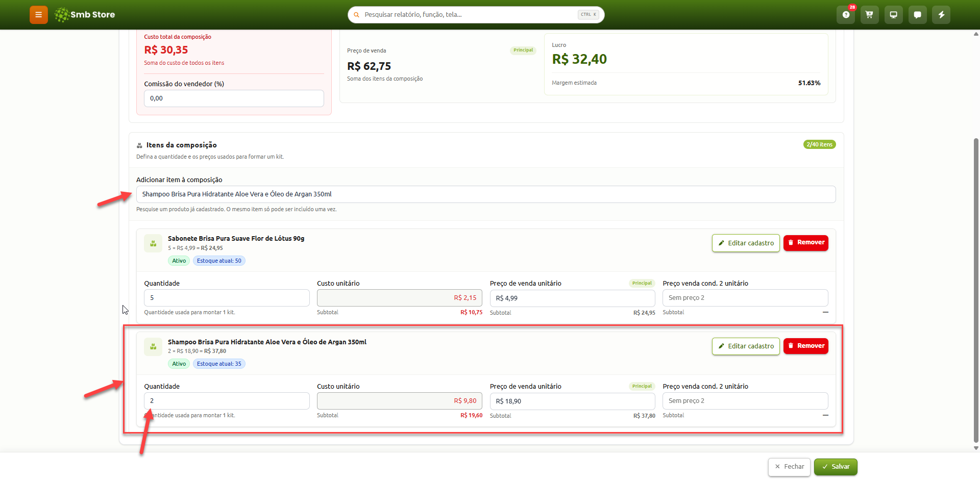Screen dimensions: 980x482
Task: Click the Ativo badge on Sabonete item
Action: [x=179, y=261]
